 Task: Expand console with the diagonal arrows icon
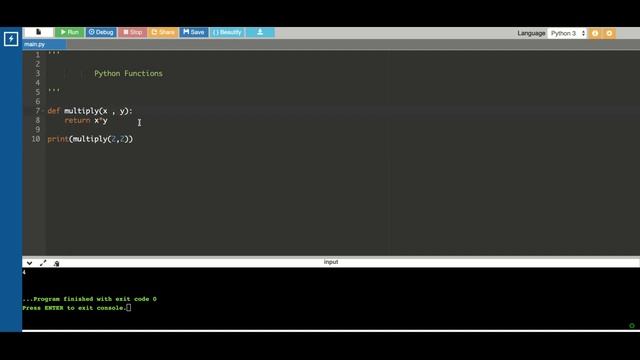(x=43, y=263)
